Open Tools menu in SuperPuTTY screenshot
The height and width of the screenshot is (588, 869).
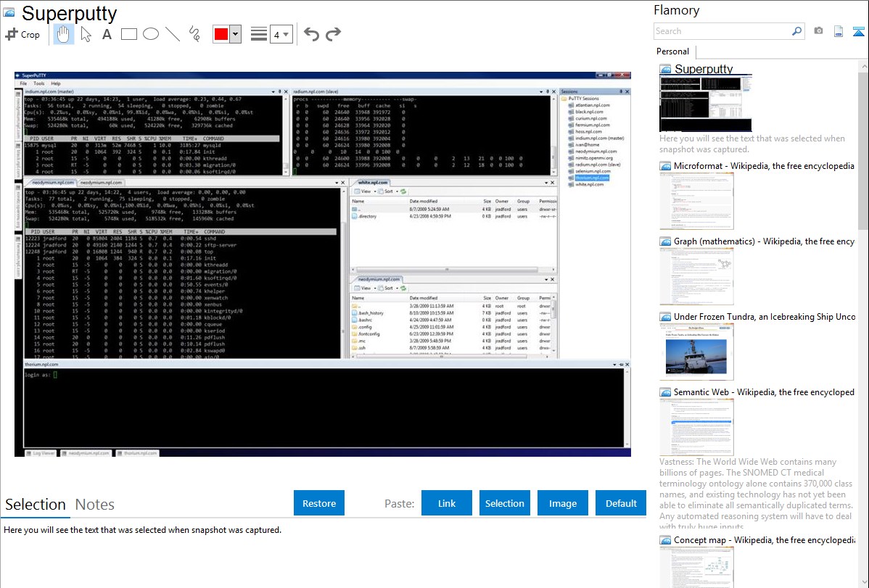pos(38,83)
